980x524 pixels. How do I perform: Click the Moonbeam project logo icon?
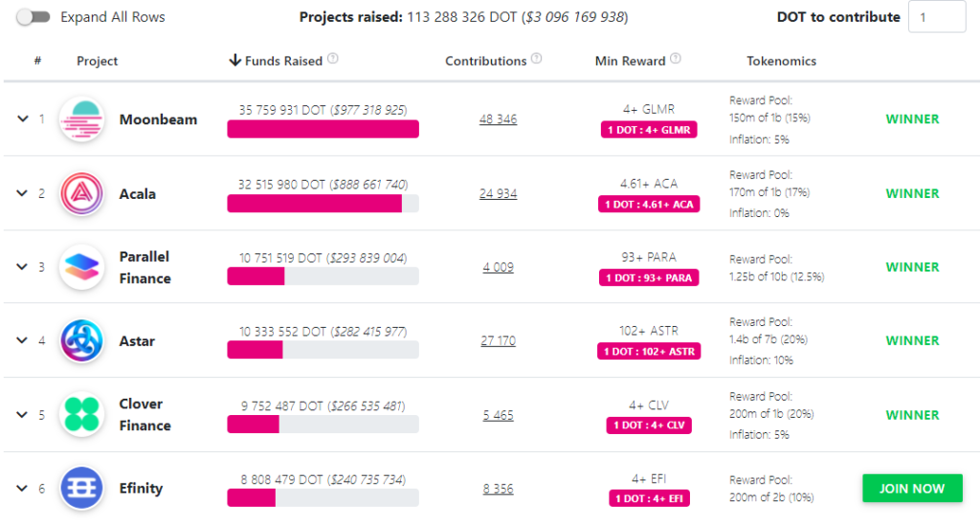[x=81, y=120]
